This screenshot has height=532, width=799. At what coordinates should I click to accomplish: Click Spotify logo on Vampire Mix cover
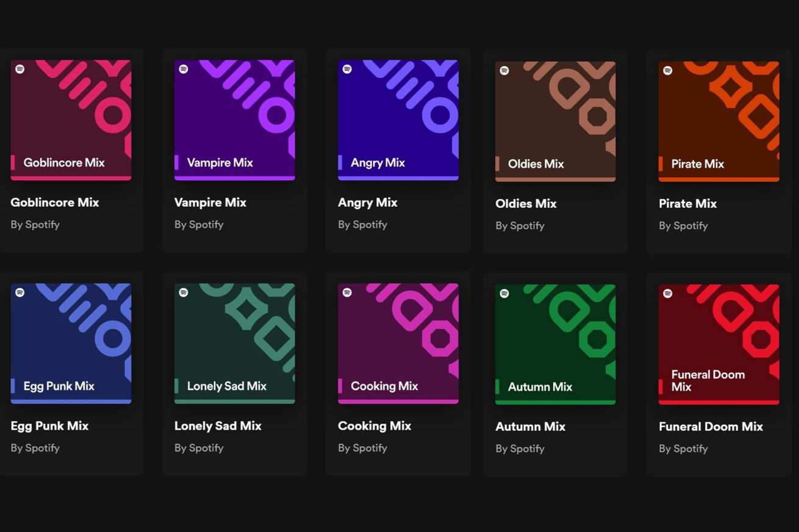pos(183,69)
